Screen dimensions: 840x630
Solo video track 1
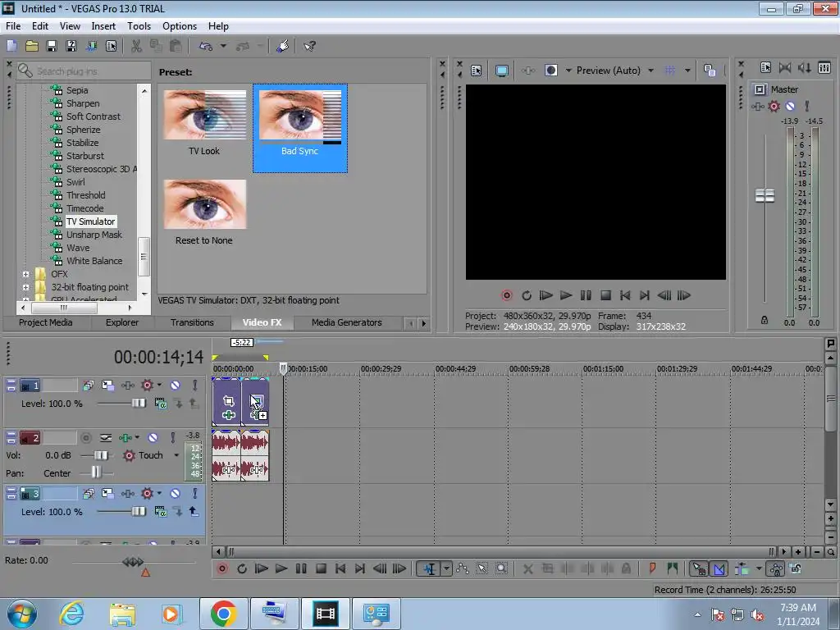click(195, 386)
